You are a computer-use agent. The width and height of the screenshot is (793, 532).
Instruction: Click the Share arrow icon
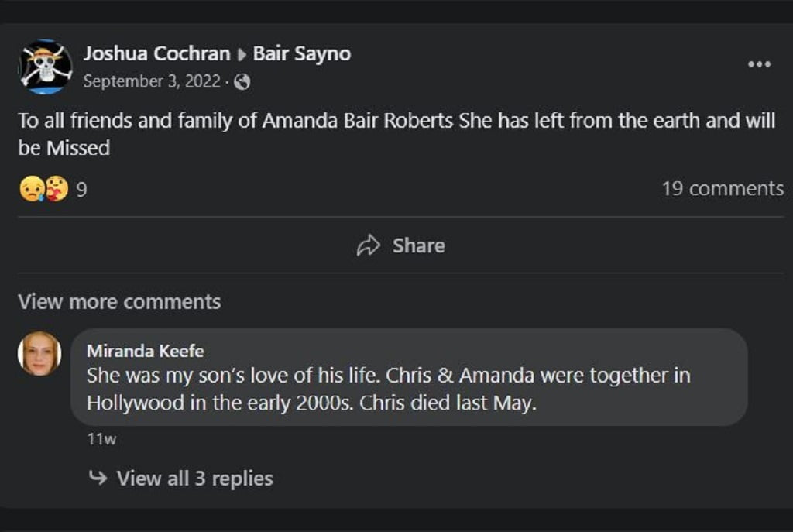[368, 245]
